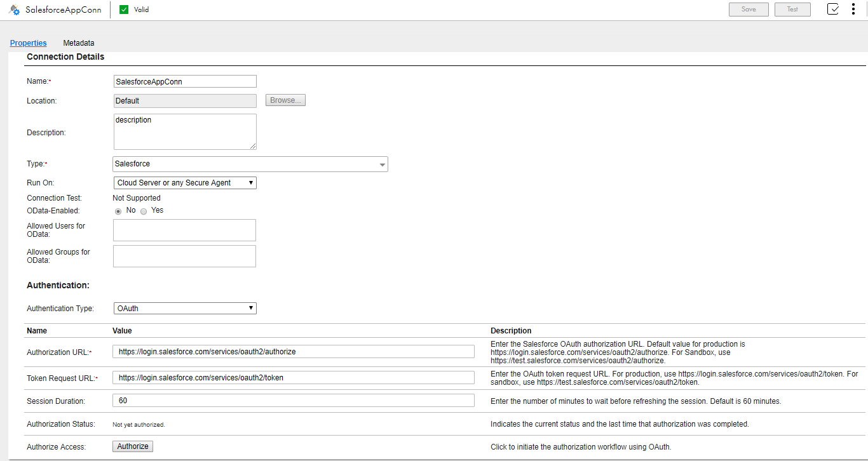This screenshot has width=868, height=461.
Task: Click the SalesforceAppConn title text
Action: pos(63,10)
